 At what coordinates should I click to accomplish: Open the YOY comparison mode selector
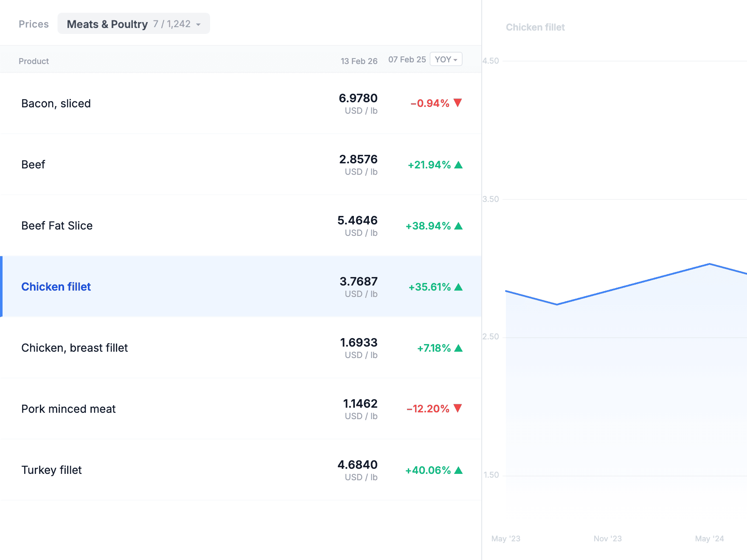coord(446,59)
